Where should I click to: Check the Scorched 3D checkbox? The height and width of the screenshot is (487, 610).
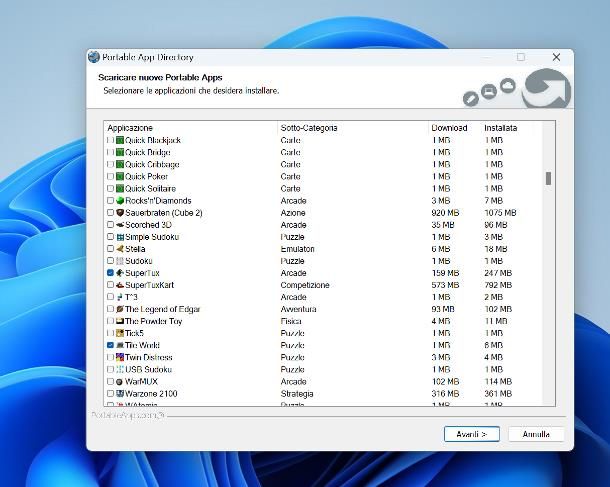(110, 225)
